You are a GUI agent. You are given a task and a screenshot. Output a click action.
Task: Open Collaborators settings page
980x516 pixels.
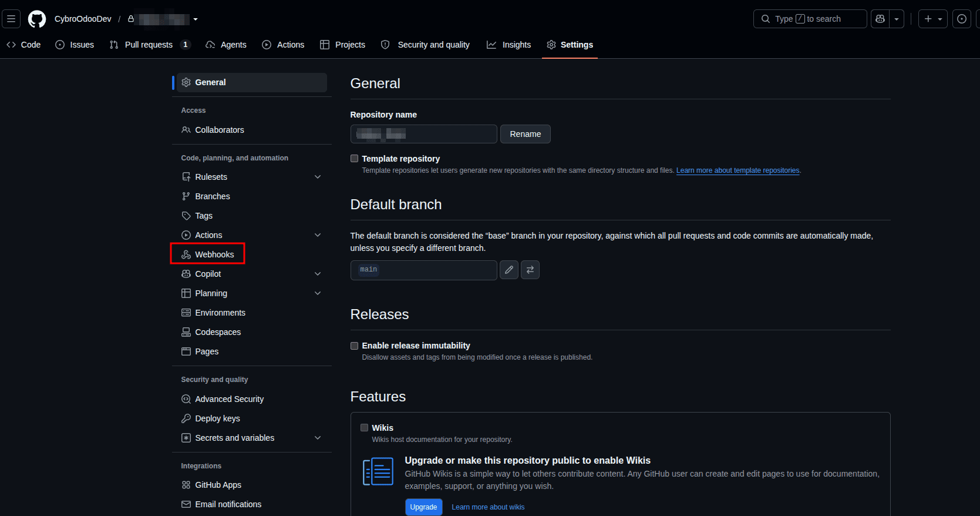252,130
